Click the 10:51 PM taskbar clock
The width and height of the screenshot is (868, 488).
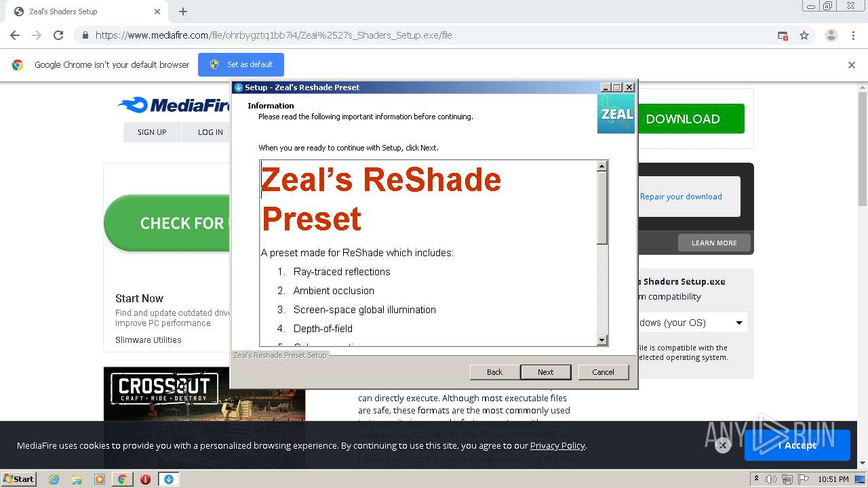833,479
